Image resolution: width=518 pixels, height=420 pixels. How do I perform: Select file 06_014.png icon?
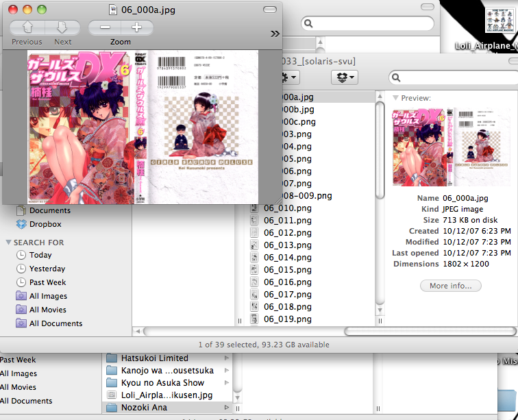click(254, 257)
